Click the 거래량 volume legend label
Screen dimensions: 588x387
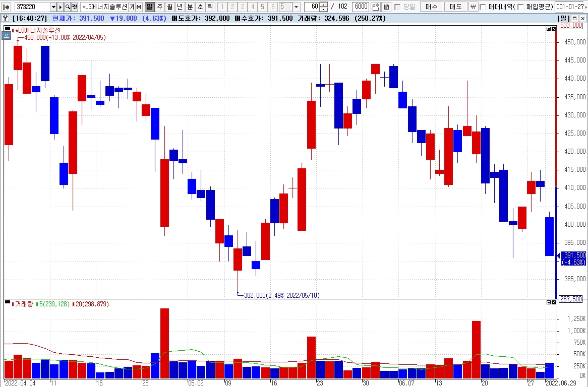24,304
